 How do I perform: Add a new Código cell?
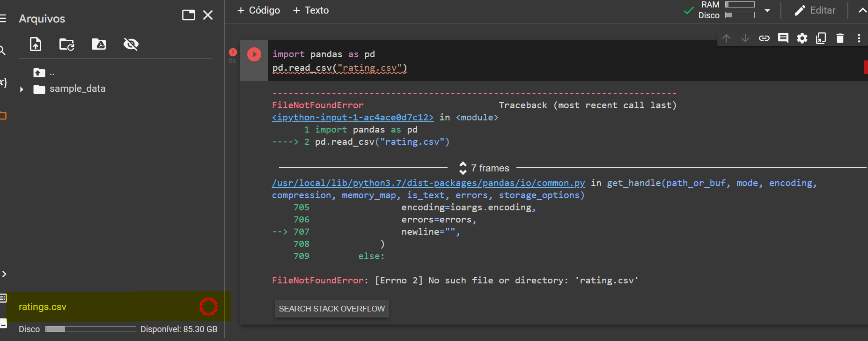tap(258, 10)
